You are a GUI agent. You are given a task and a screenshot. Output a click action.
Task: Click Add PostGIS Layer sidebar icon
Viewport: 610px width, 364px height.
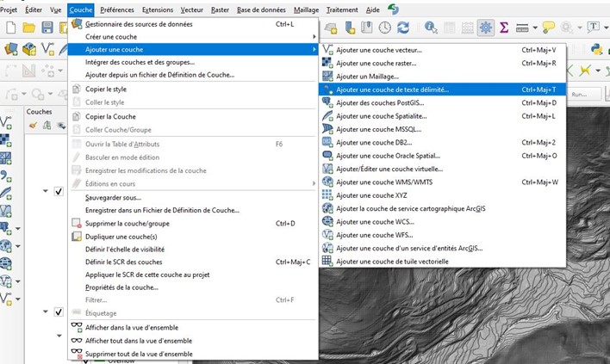click(5, 228)
